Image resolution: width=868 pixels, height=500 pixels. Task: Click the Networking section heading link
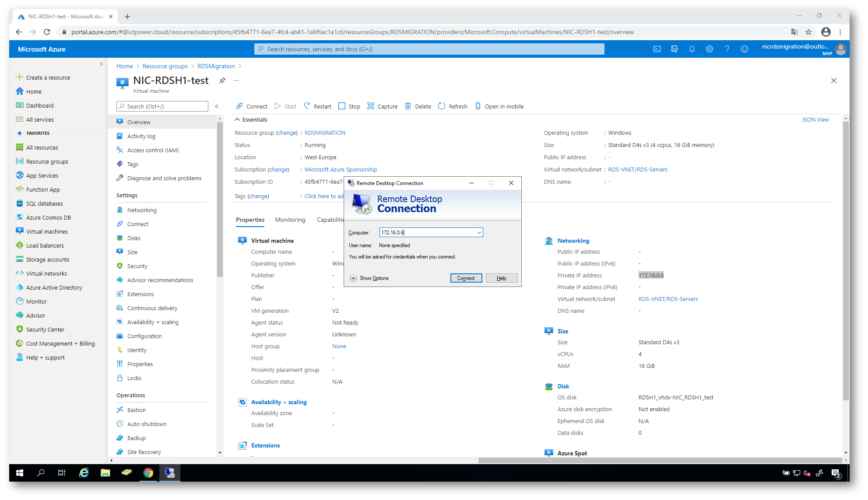pos(573,241)
